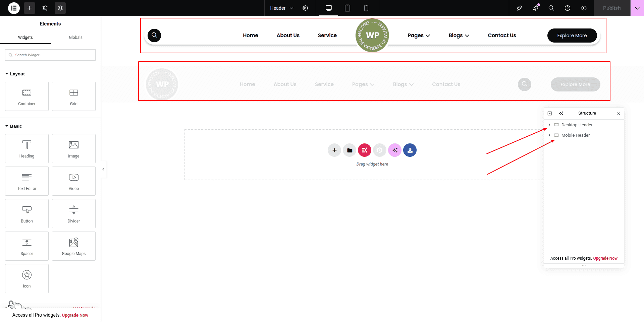Open the Finder search icon

click(x=551, y=8)
